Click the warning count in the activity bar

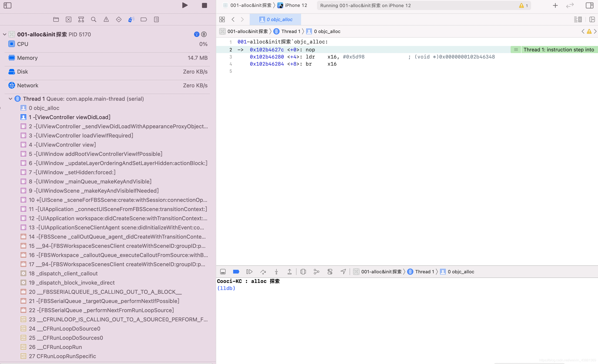(x=524, y=6)
